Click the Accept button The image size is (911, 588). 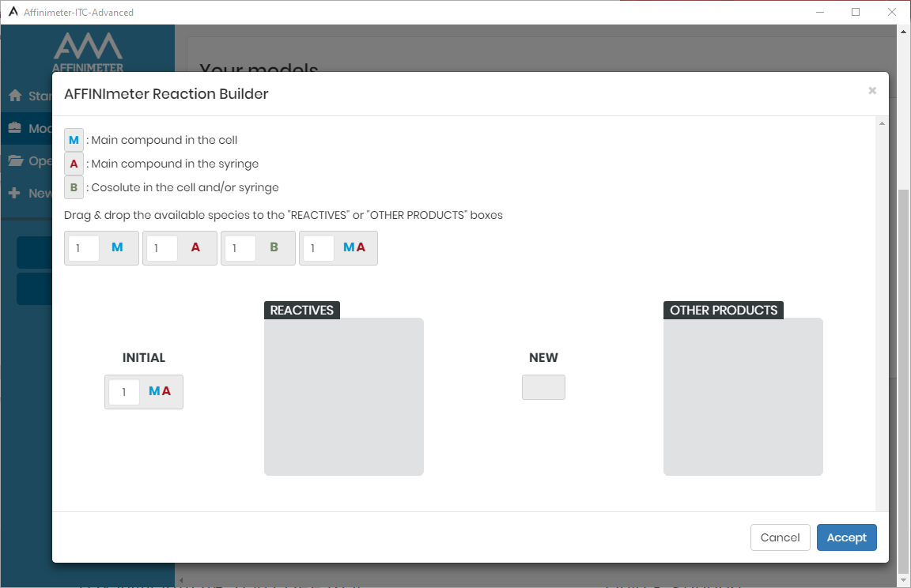[x=846, y=537]
